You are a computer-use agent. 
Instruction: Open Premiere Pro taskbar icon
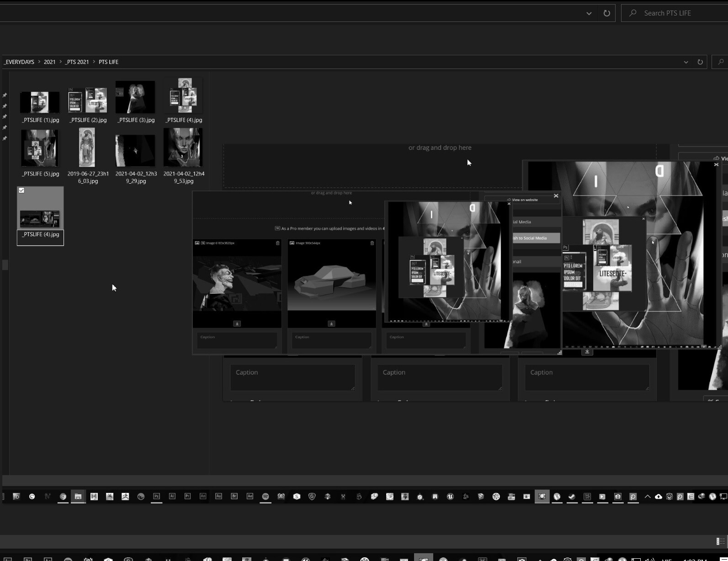click(x=187, y=496)
